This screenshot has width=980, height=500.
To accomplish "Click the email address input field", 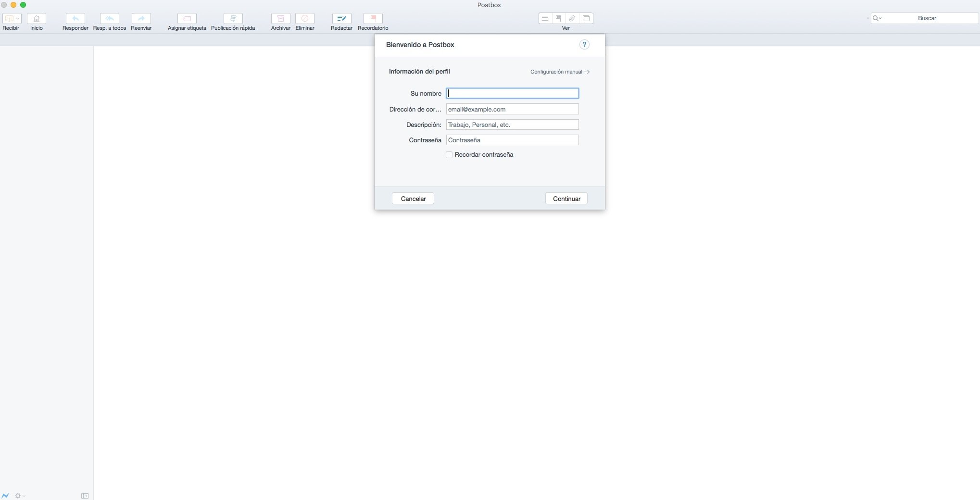I will click(513, 109).
